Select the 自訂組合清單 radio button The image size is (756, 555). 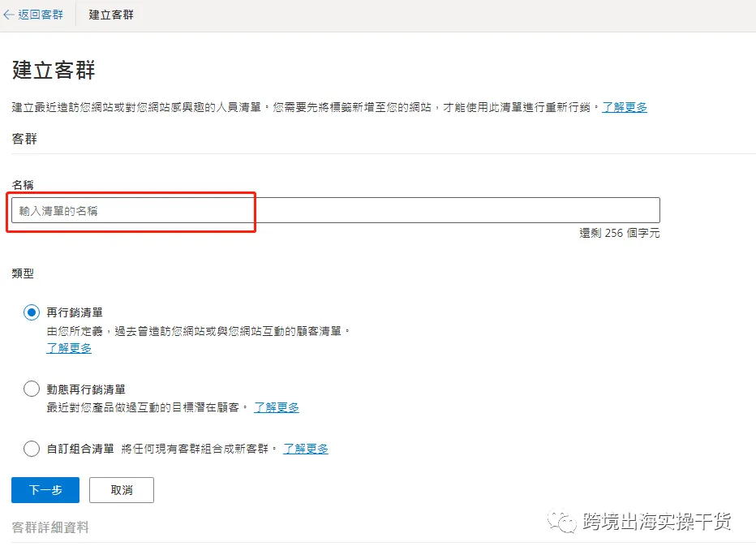pos(32,449)
